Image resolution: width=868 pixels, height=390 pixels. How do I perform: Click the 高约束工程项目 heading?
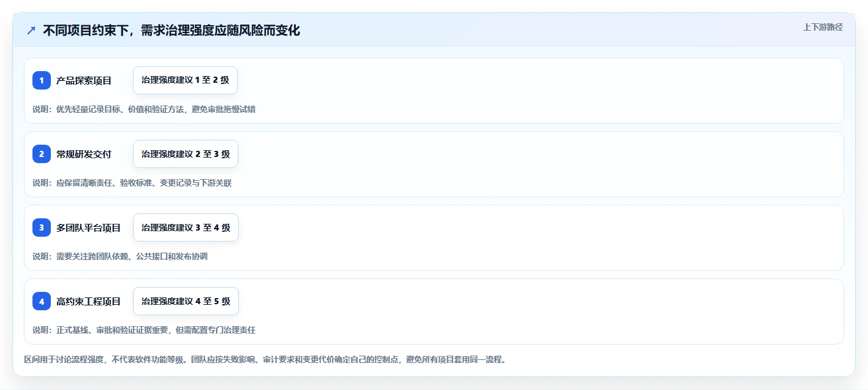click(89, 301)
